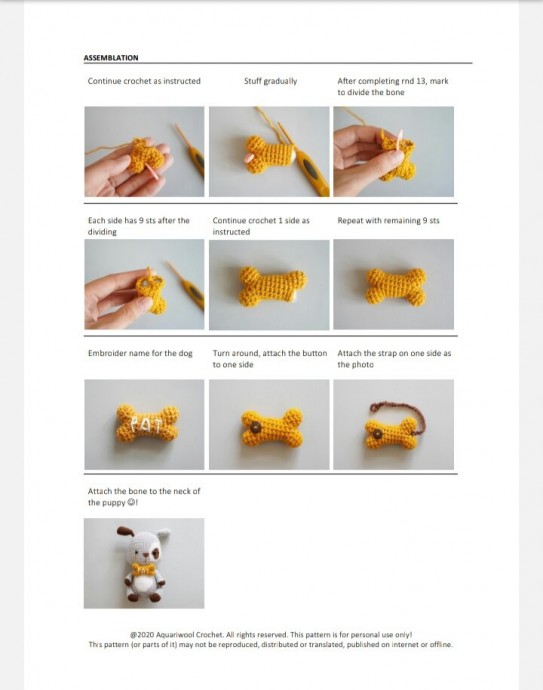Open the bone photo embroidered PAT
The image size is (543, 690).
(144, 425)
